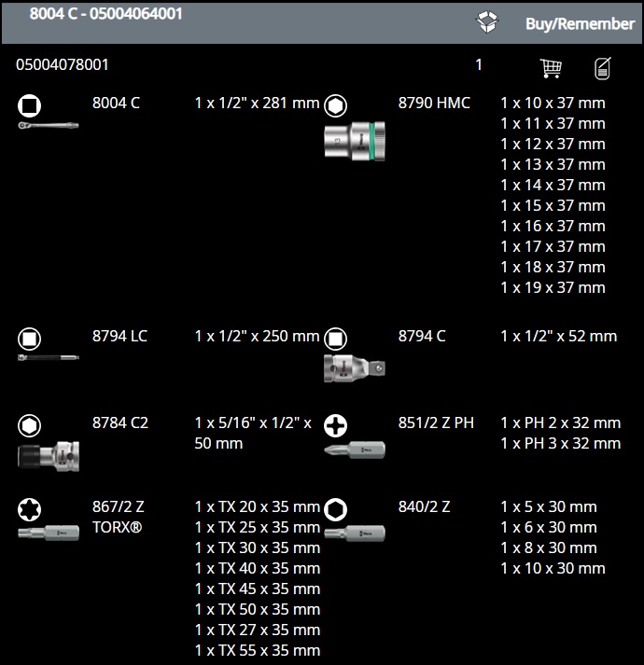Click the open box package icon
This screenshot has height=665, width=644.
487,21
